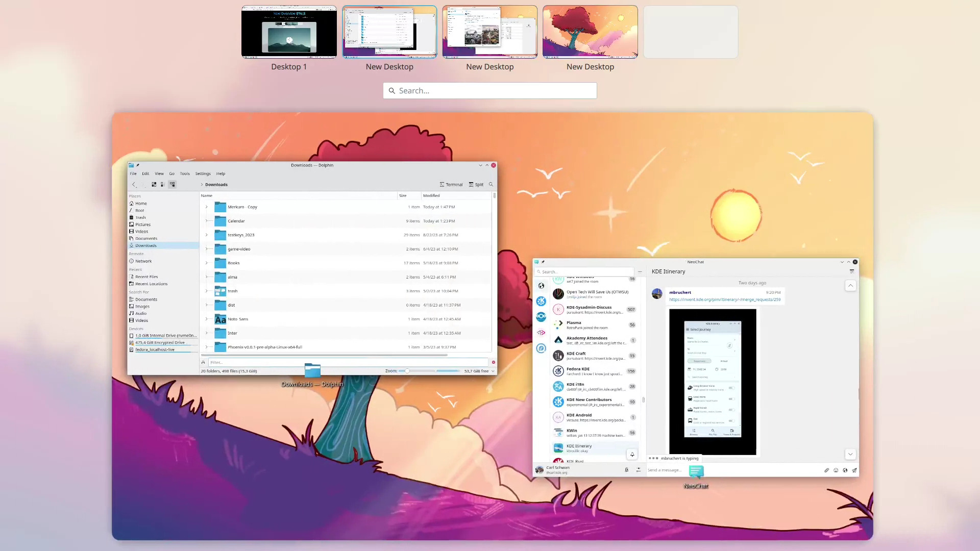The image size is (980, 551).
Task: Expand the Books folder row
Action: click(206, 263)
